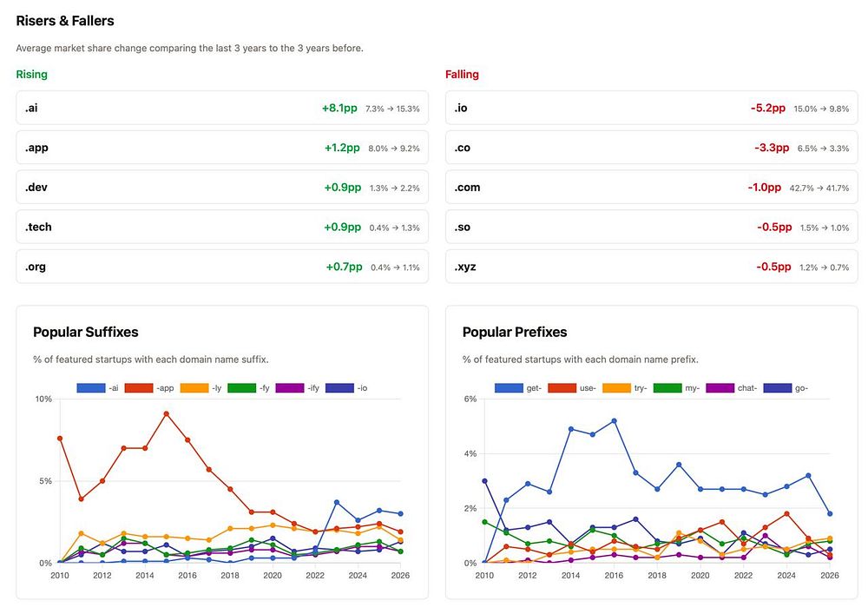Select the .com falling row
Screen dimensions: 868x614
[651, 188]
